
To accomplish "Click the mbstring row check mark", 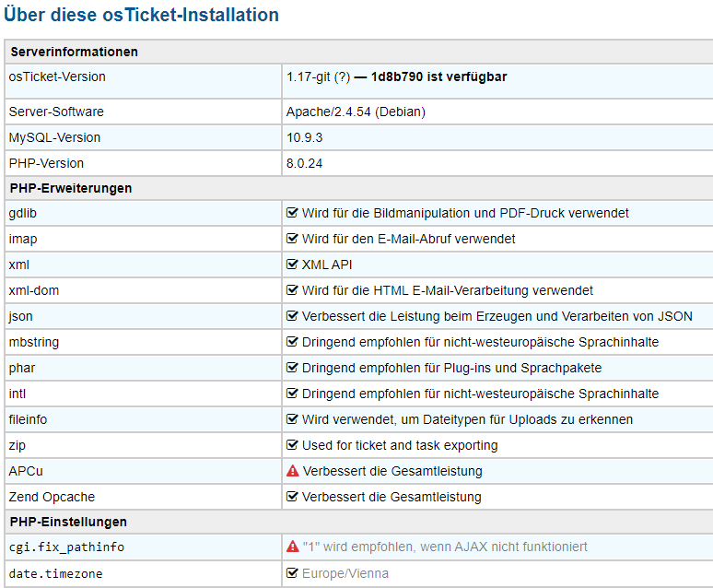I will (x=293, y=342).
